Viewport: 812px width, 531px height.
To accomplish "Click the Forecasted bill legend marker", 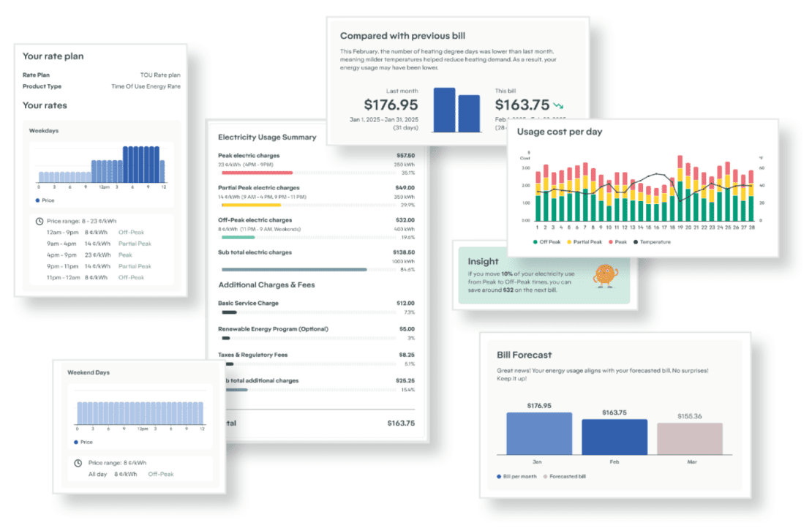I will pos(545,477).
